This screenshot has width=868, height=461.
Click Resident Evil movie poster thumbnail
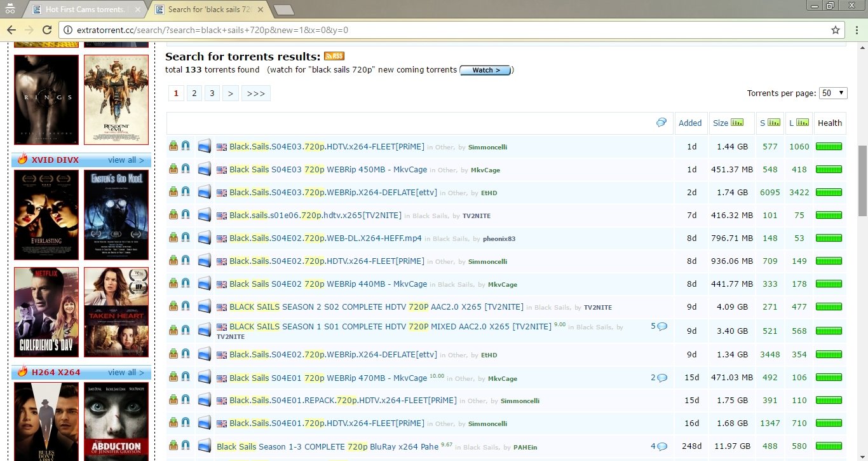[x=116, y=100]
